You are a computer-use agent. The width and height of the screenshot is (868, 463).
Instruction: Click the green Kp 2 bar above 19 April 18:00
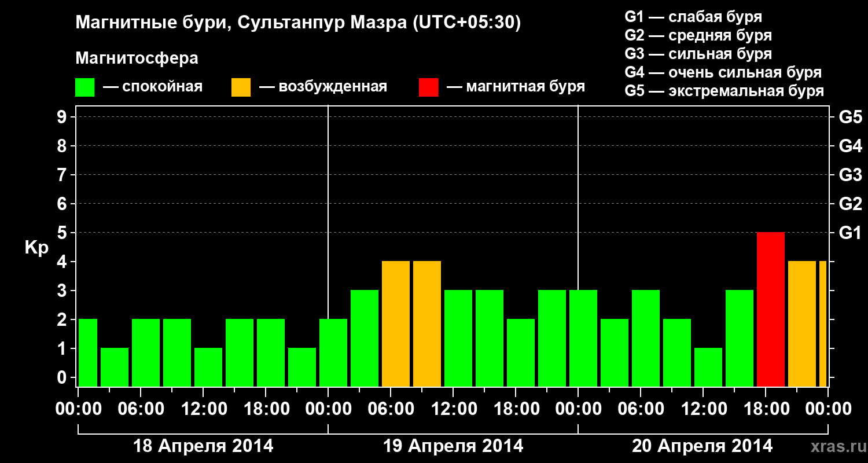tap(521, 352)
